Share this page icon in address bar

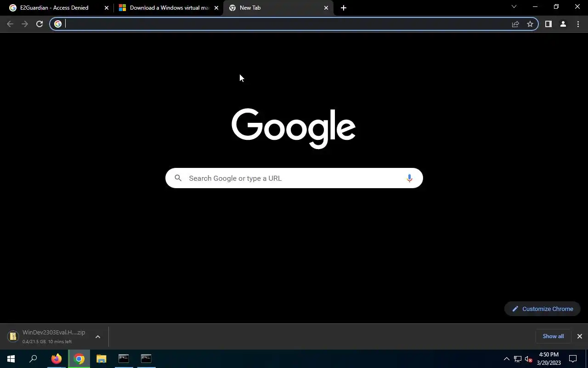tap(515, 24)
